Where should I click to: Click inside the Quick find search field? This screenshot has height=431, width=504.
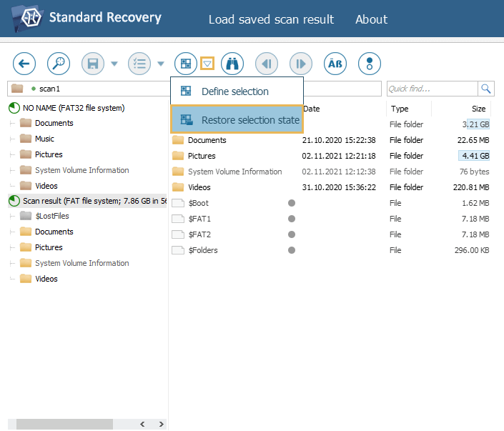[x=431, y=89]
